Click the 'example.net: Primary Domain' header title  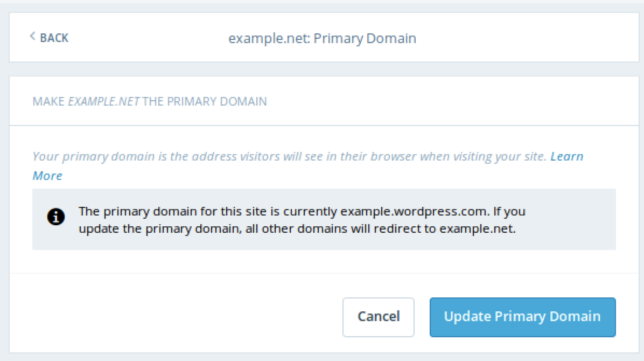pyautogui.click(x=322, y=39)
